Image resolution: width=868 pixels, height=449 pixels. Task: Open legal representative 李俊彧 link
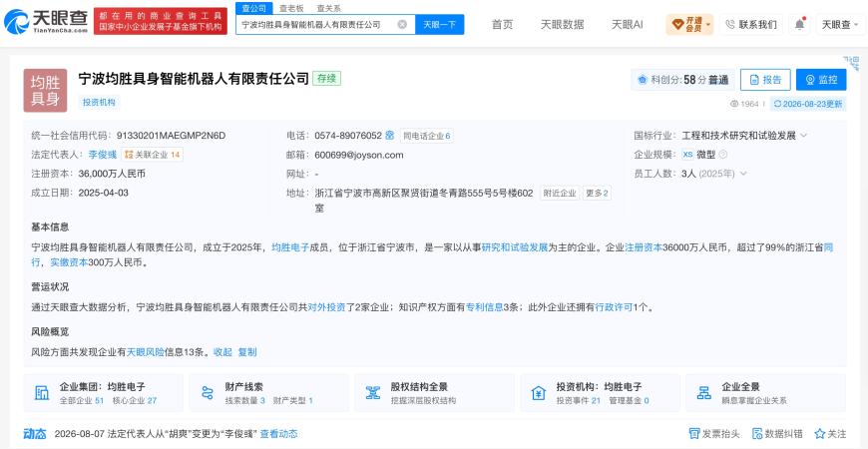pyautogui.click(x=103, y=155)
